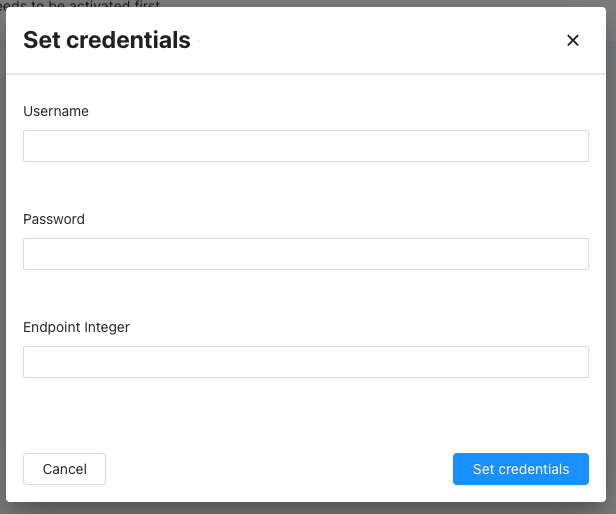Viewport: 616px width, 514px height.
Task: Activate the box beneath Endpoint Integer
Action: click(x=305, y=362)
